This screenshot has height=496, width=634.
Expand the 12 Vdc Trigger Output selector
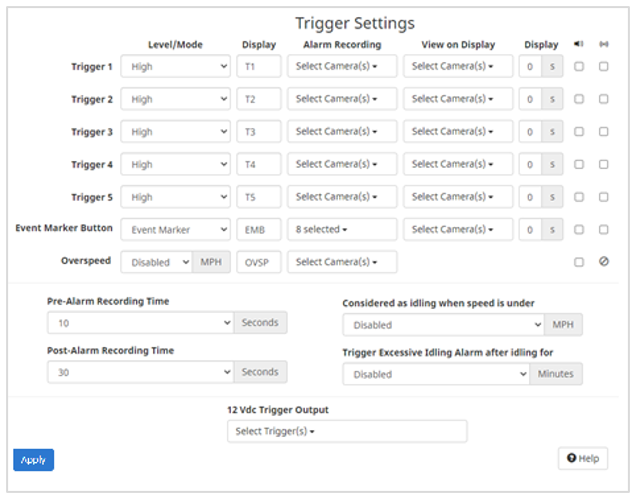pyautogui.click(x=346, y=431)
